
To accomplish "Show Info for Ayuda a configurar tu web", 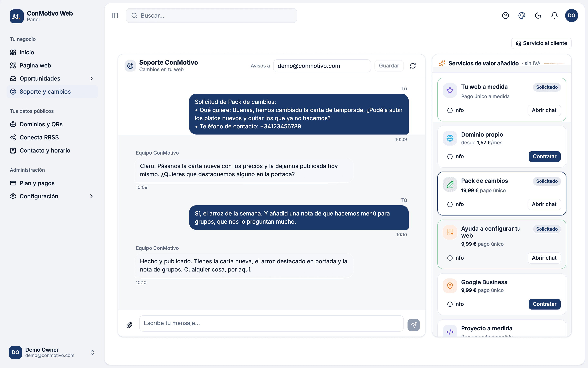I will (x=455, y=258).
